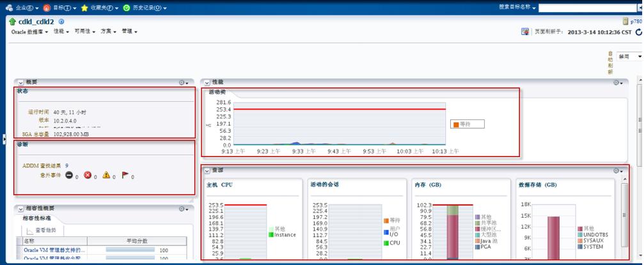Click the p780 host link
The image size is (644, 265).
click(636, 22)
